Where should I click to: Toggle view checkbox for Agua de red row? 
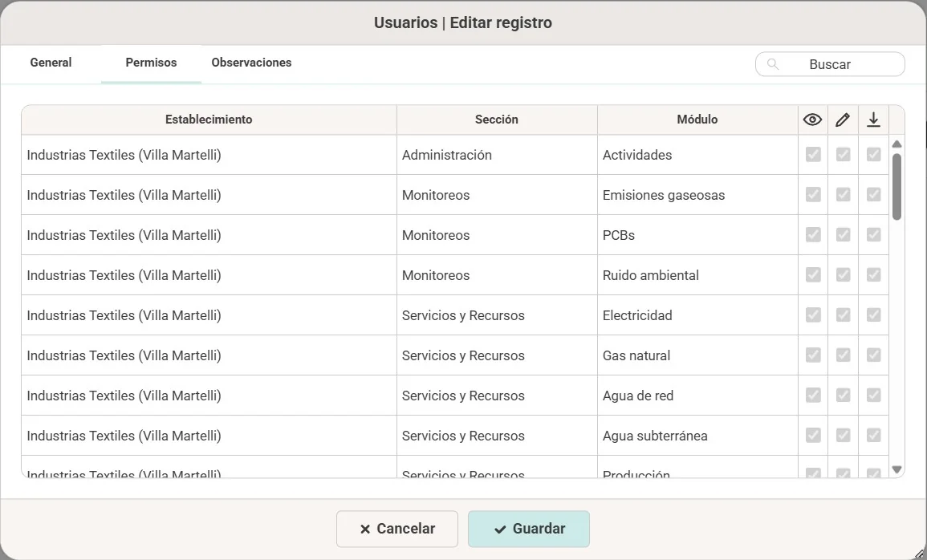(x=813, y=396)
